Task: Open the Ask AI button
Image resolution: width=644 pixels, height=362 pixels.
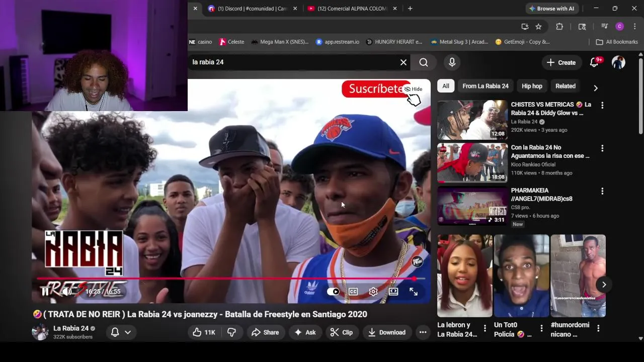Action: coord(305,332)
